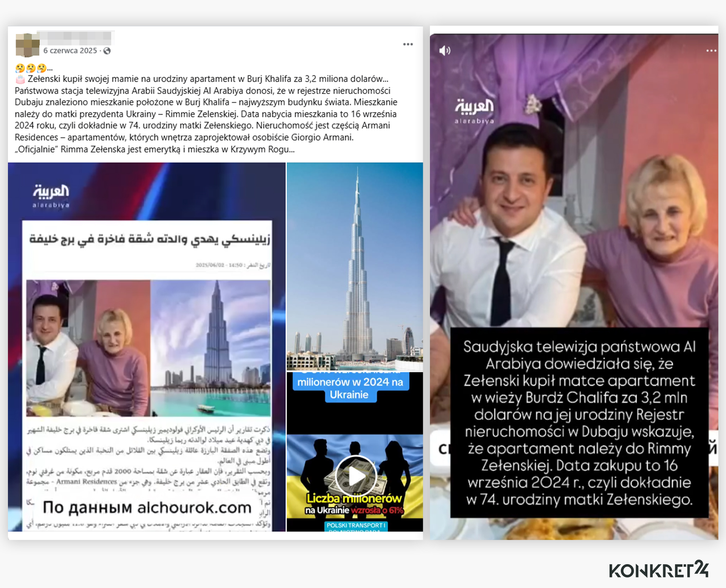
Task: Play the Ukrainian millionaires video
Action: (x=356, y=476)
